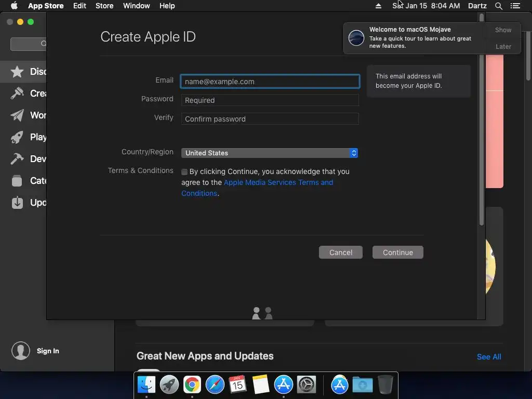Click the eject icon in menu bar
Image resolution: width=532 pixels, height=399 pixels.
378,6
